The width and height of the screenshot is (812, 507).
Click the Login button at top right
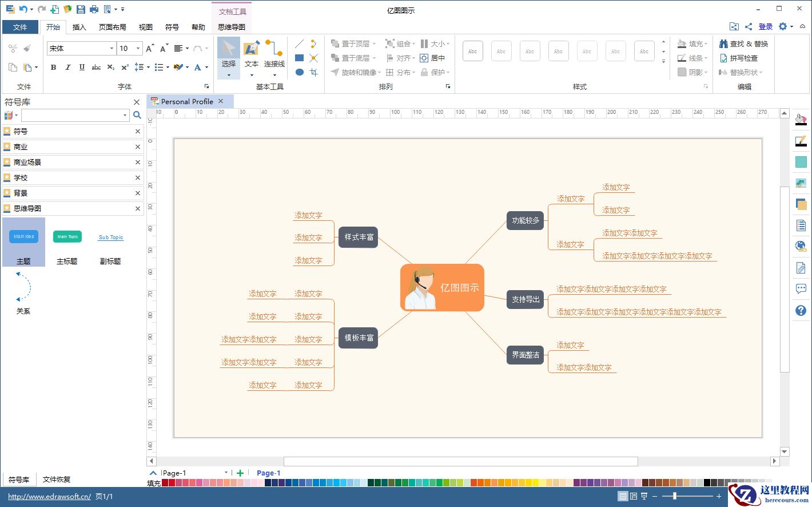click(x=765, y=26)
